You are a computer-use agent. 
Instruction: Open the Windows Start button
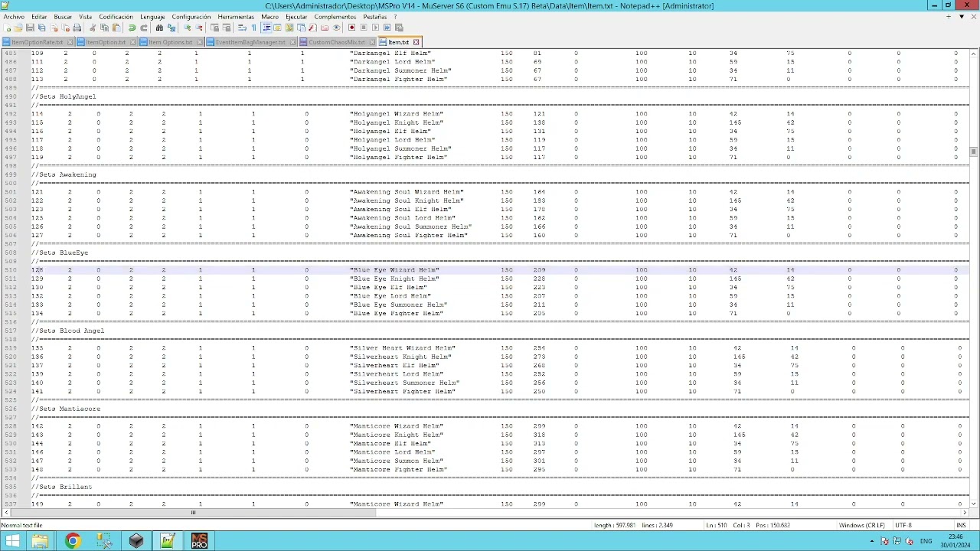[12, 541]
